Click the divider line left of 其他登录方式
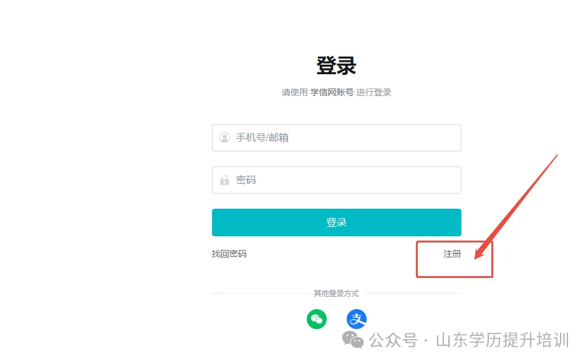 pyautogui.click(x=261, y=294)
